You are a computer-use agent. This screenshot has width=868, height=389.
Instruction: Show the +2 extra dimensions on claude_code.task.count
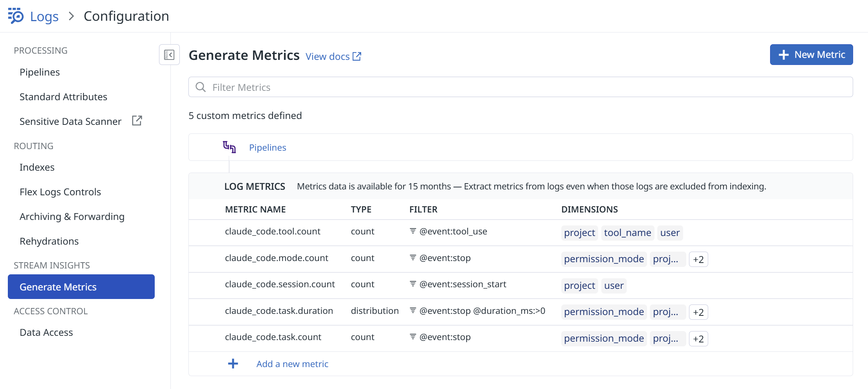tap(698, 339)
